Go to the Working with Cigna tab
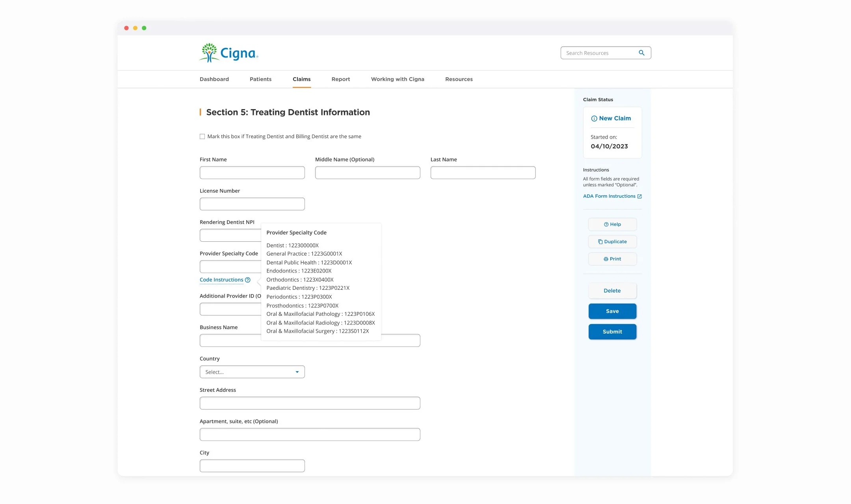 coord(397,79)
